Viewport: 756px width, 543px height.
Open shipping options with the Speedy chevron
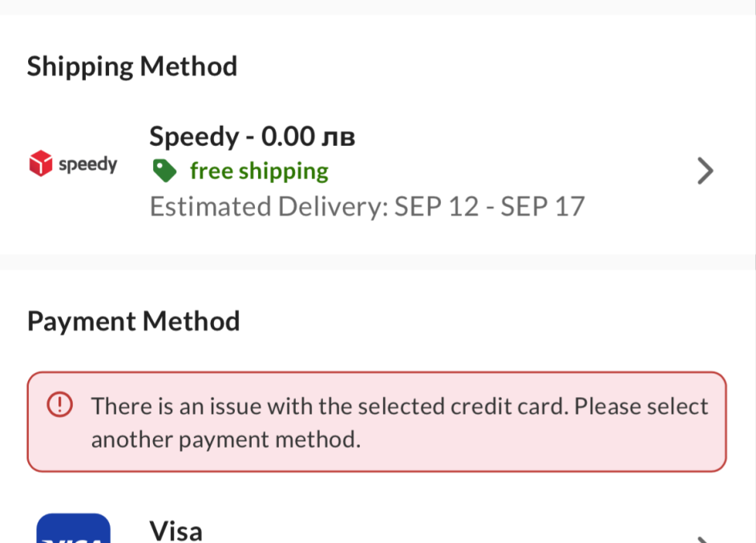704,171
